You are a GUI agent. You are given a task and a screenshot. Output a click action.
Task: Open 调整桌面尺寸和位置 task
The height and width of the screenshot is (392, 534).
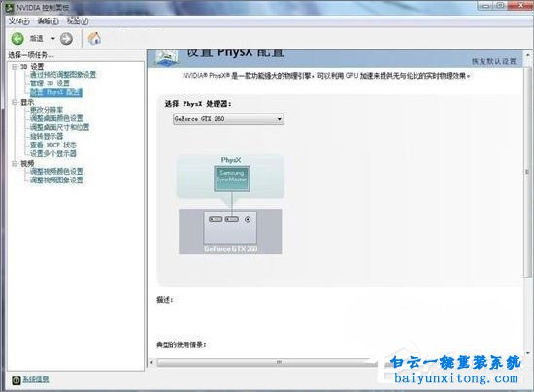[x=59, y=127]
